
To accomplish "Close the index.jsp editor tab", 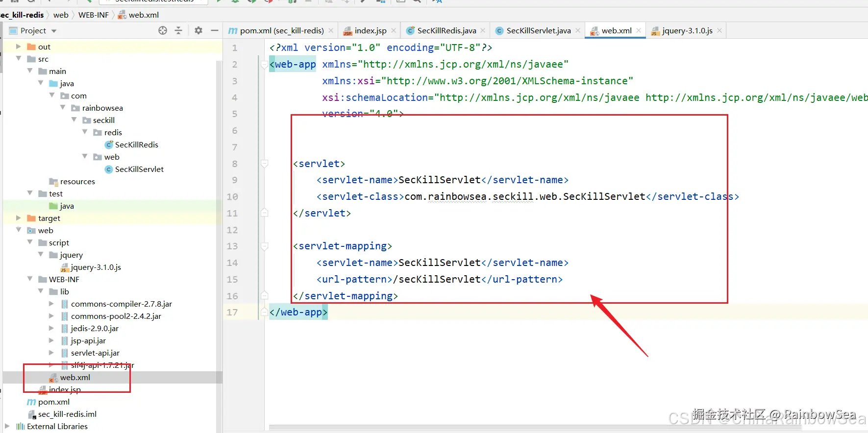I will click(394, 30).
